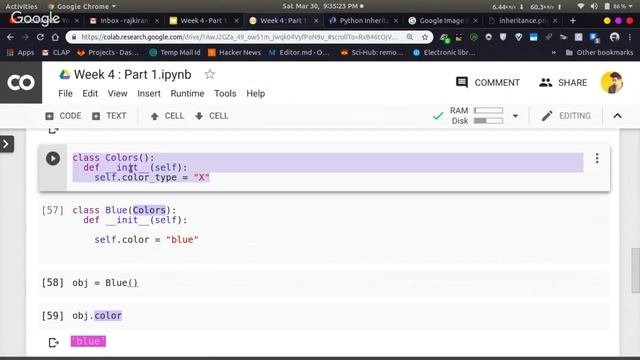Open the Temp Mail Id bookmark
This screenshot has width=640, height=360.
(x=175, y=52)
